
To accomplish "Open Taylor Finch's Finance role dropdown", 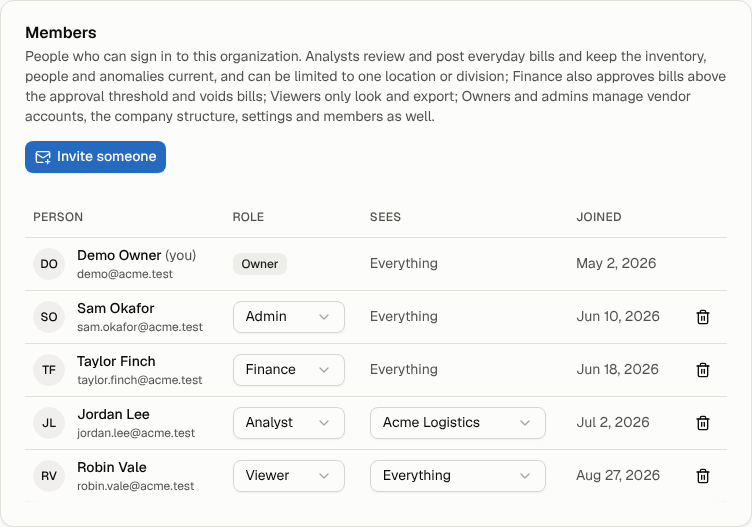I will tap(289, 370).
